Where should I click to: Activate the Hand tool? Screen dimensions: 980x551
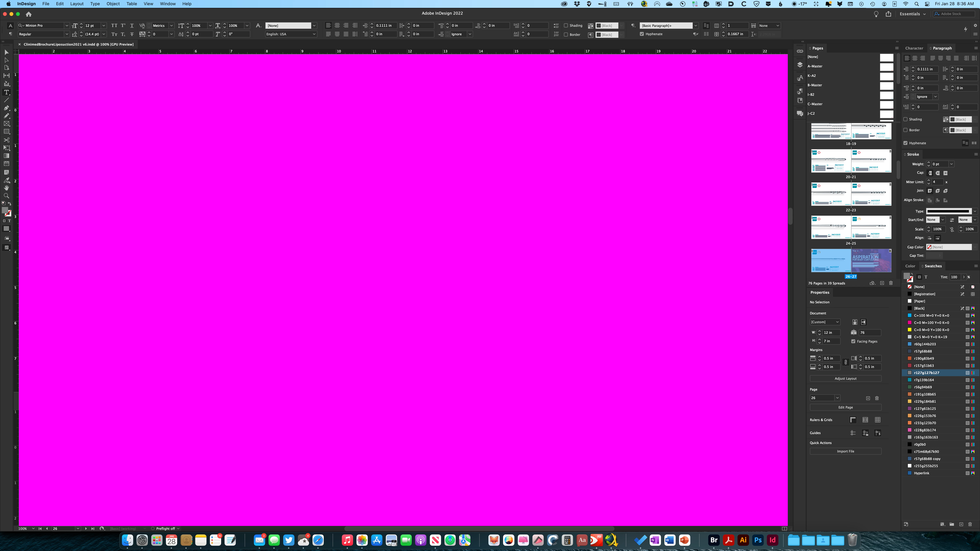[7, 188]
